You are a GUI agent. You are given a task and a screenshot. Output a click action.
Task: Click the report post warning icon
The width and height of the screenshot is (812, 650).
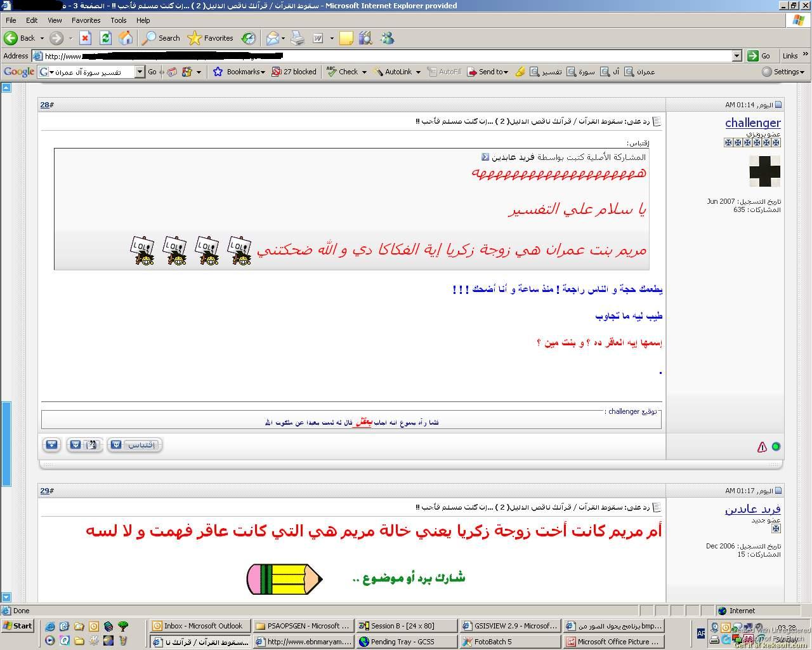762,447
